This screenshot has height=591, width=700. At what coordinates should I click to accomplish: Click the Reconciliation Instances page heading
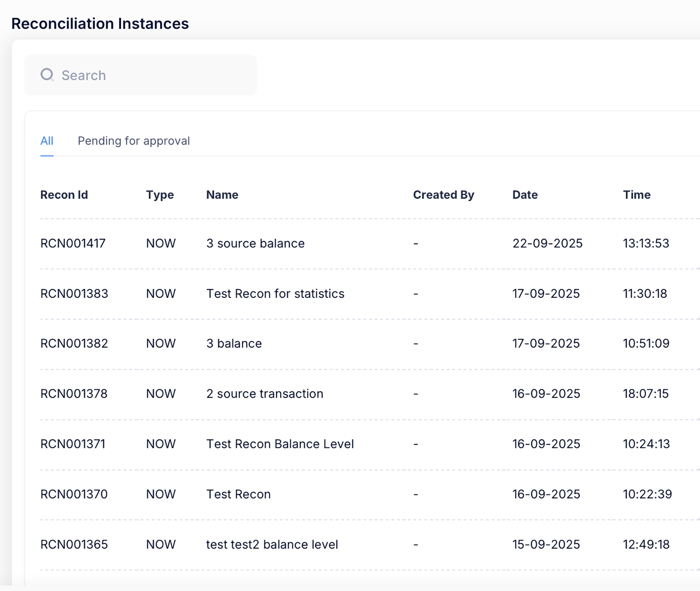point(100,24)
